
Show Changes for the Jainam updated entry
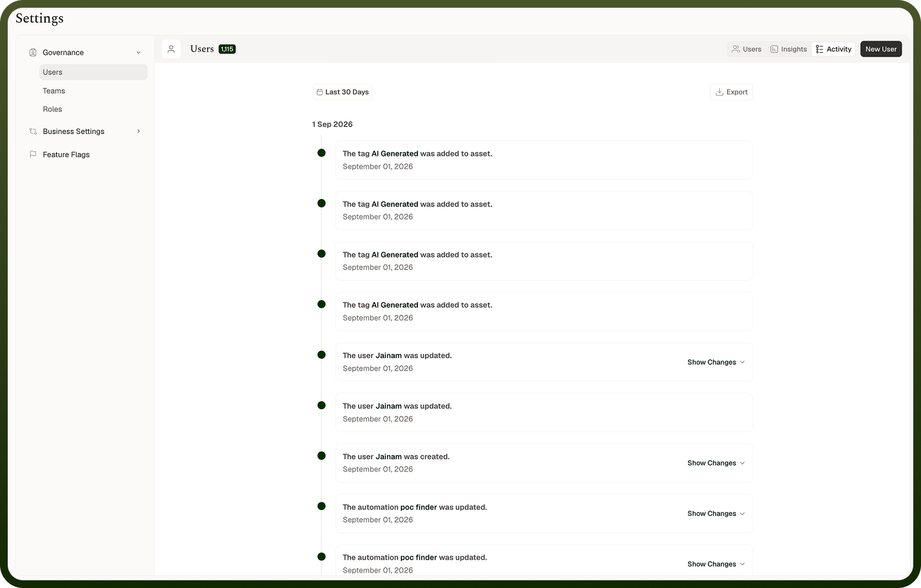tap(716, 362)
